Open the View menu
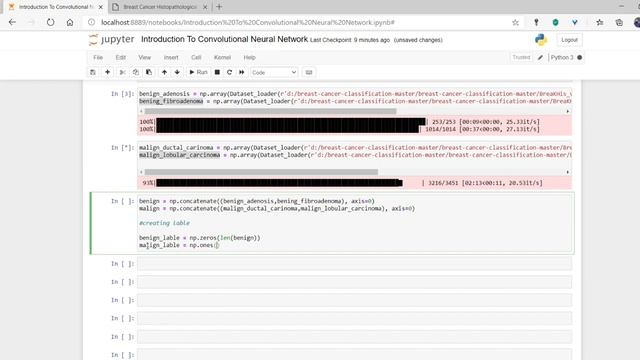640x360 pixels. coord(144,58)
